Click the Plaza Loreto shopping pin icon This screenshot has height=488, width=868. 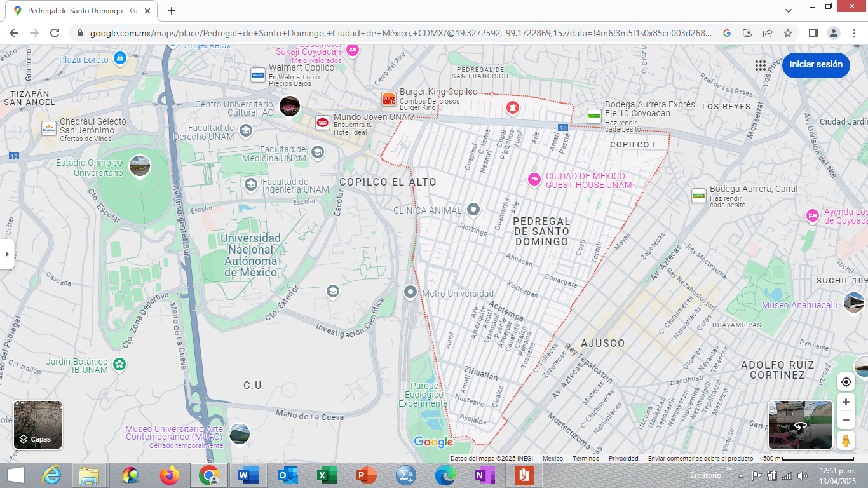(x=119, y=58)
